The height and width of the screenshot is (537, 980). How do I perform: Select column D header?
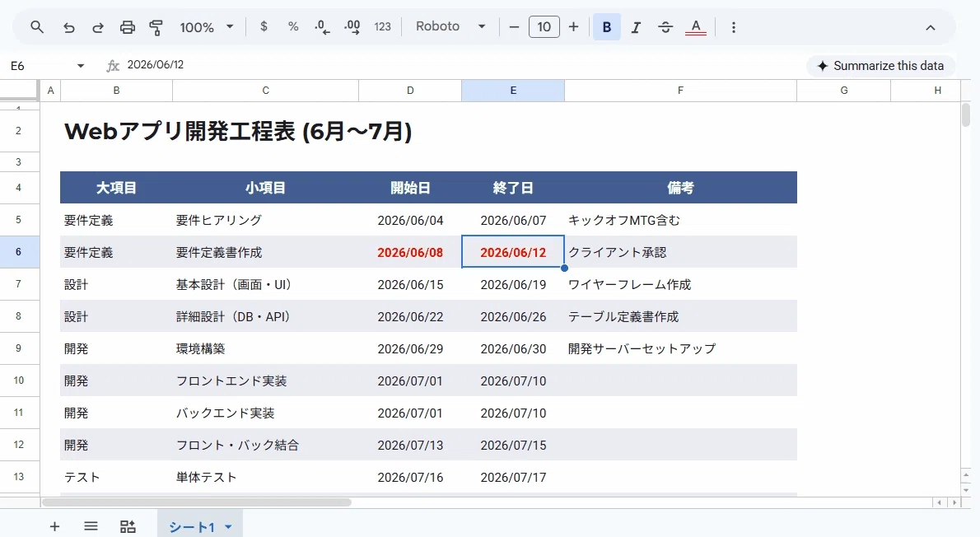click(x=410, y=91)
